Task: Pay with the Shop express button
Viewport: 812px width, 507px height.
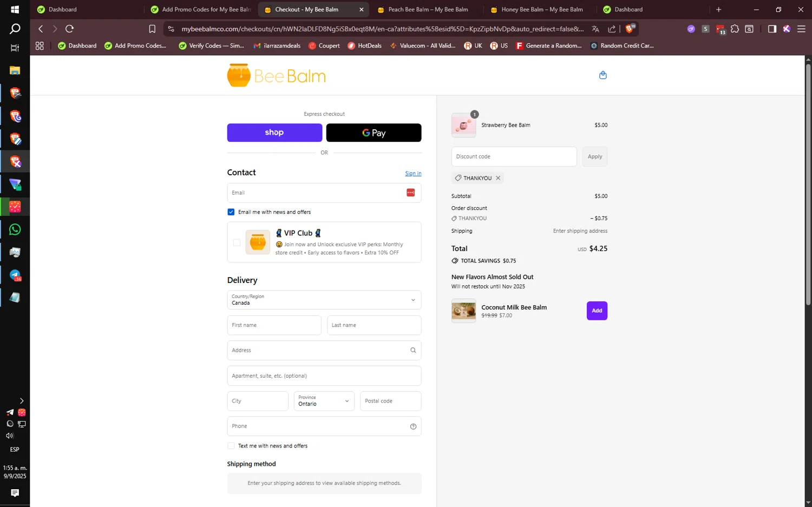Action: 274,133
